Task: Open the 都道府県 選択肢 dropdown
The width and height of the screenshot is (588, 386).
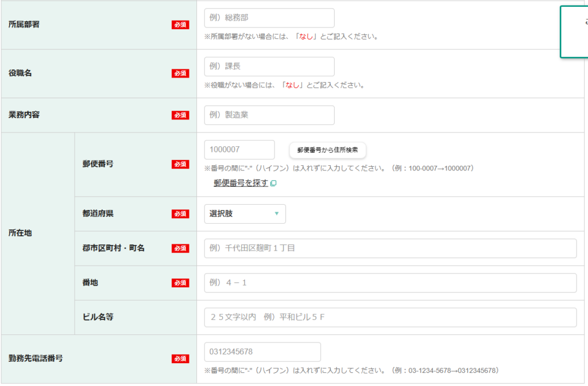Action: 245,214
